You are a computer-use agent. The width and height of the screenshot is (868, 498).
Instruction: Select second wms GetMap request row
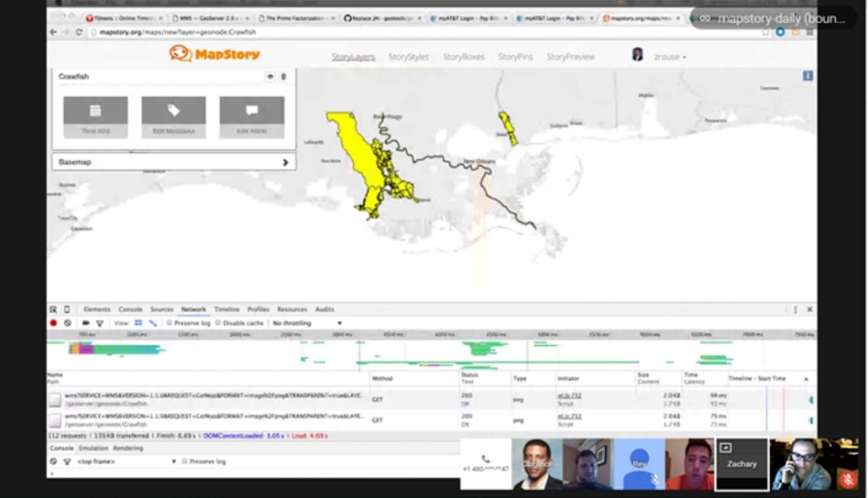[432, 420]
